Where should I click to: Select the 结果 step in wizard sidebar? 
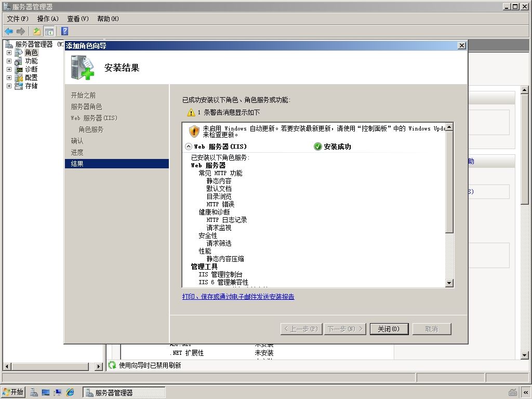[x=117, y=164]
